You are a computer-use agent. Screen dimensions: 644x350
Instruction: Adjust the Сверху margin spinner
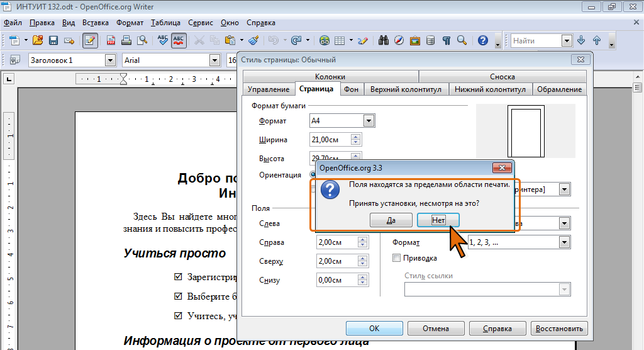pyautogui.click(x=362, y=261)
